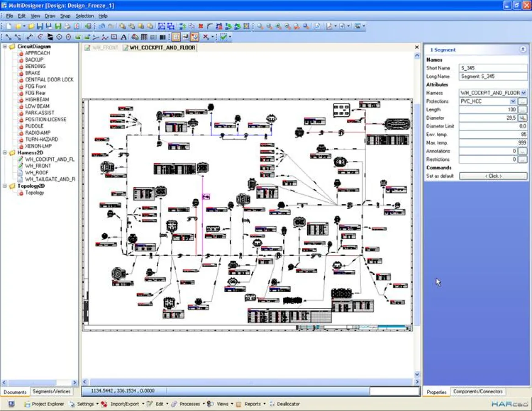Open the Harness dropdown list
The height and width of the screenshot is (411, 532).
[x=524, y=93]
